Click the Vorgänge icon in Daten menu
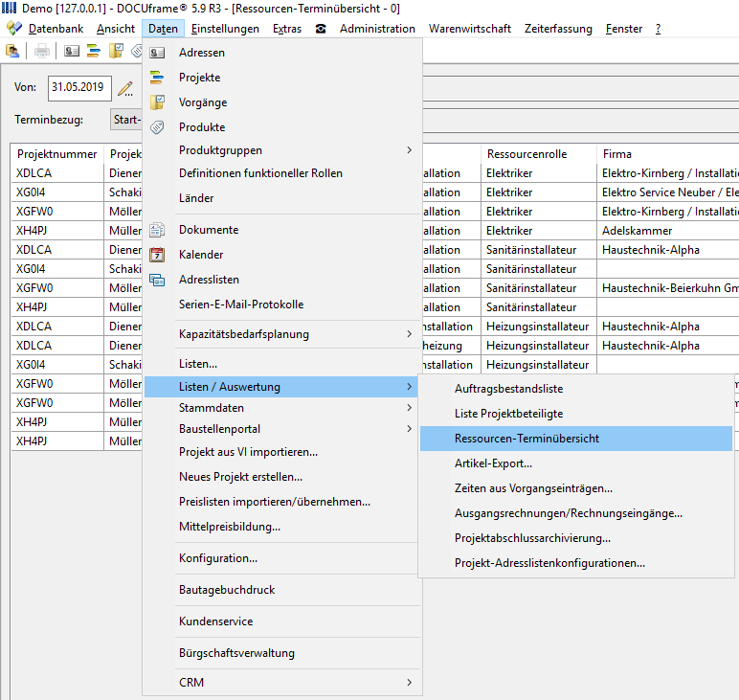The width and height of the screenshot is (739, 700). (x=157, y=102)
